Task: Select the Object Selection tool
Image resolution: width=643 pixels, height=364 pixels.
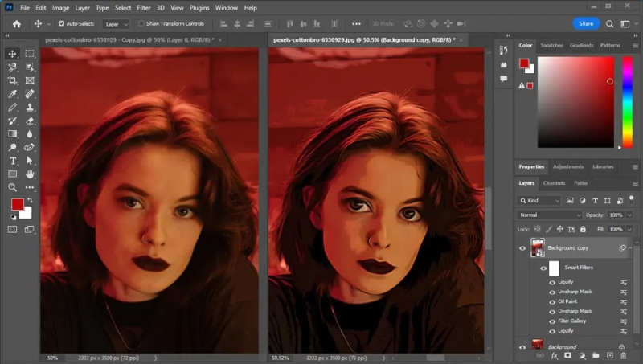Action: coord(30,67)
